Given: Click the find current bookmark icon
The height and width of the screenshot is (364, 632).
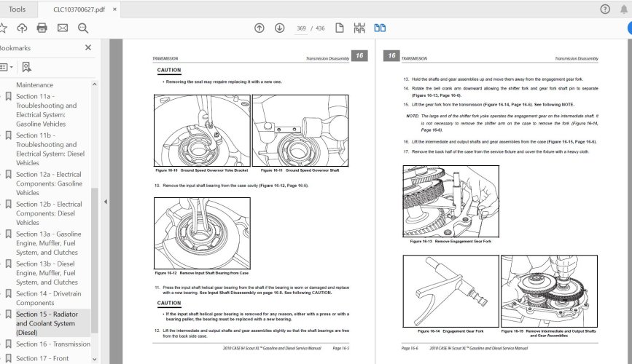Looking at the screenshot, I should coord(27,67).
